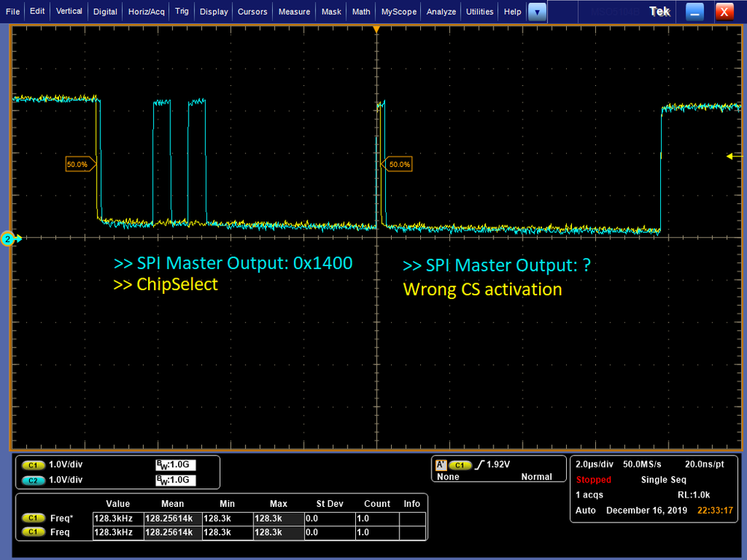Open the Measure menu
The height and width of the screenshot is (560, 747).
(x=295, y=11)
